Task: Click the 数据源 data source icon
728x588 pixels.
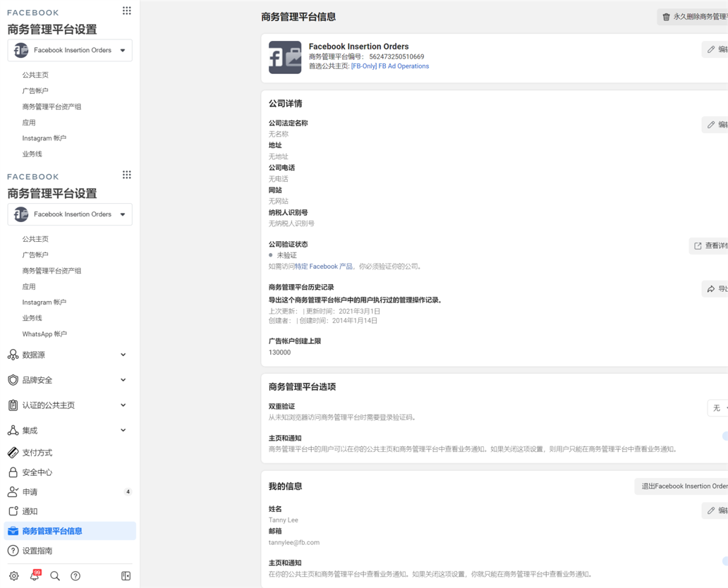Action: pos(13,355)
